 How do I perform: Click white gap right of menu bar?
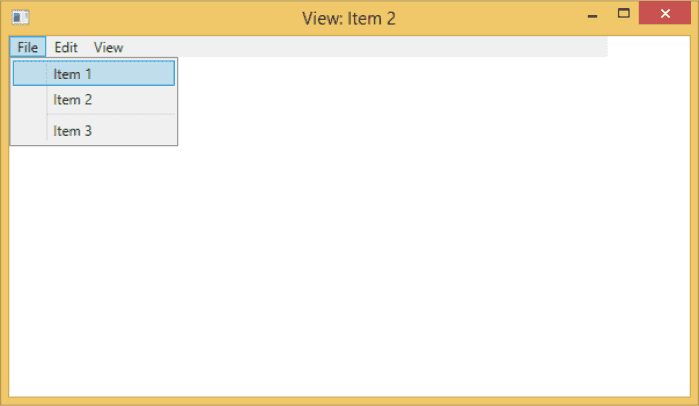[x=649, y=47]
